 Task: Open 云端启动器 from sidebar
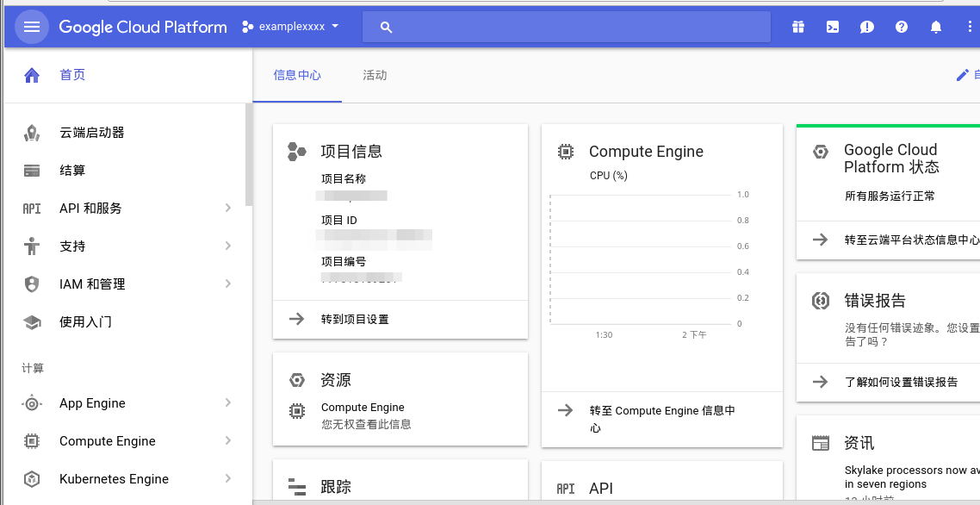click(x=92, y=133)
